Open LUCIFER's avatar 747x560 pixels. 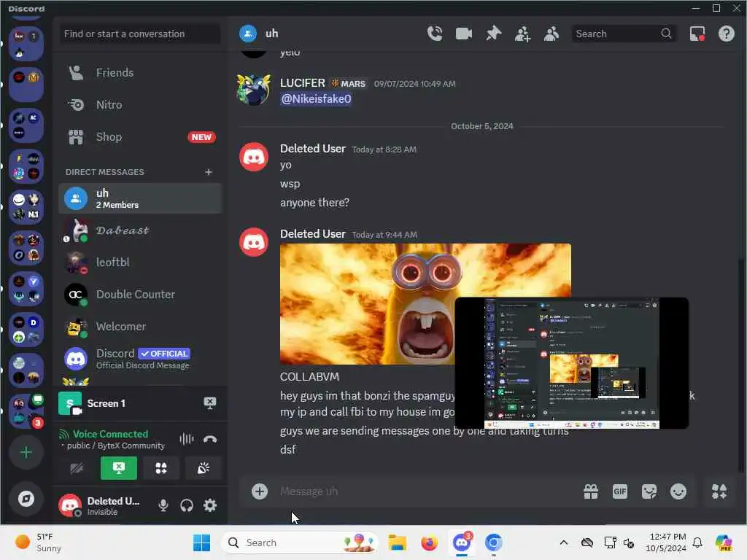(254, 89)
